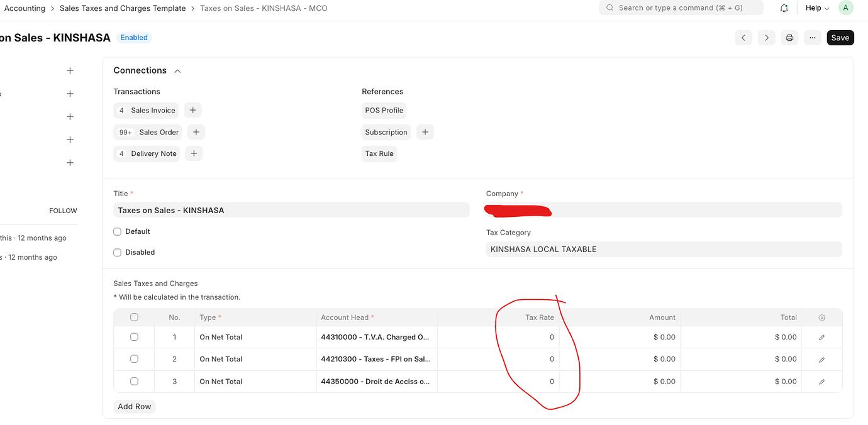The height and width of the screenshot is (425, 868).
Task: Open the Help dropdown menu
Action: click(817, 8)
